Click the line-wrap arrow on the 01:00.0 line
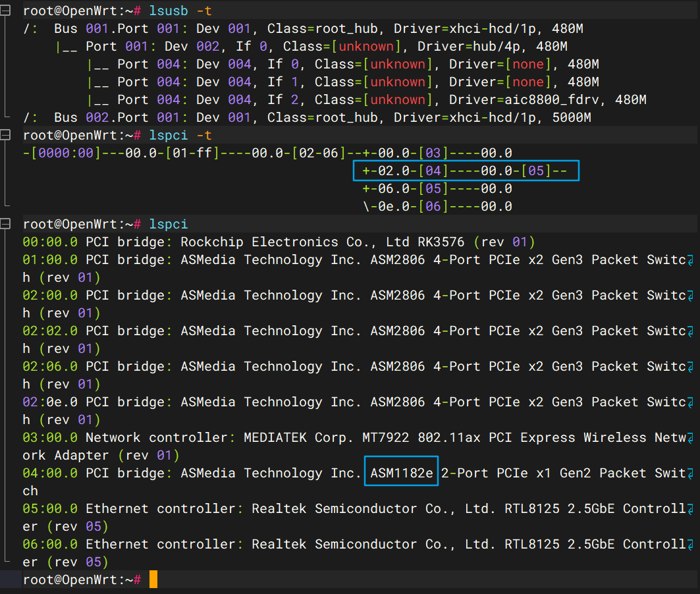Screen dimensions: 700x594 [690, 260]
